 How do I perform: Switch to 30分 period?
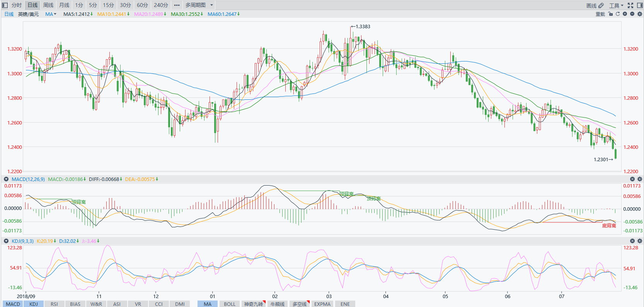125,5
